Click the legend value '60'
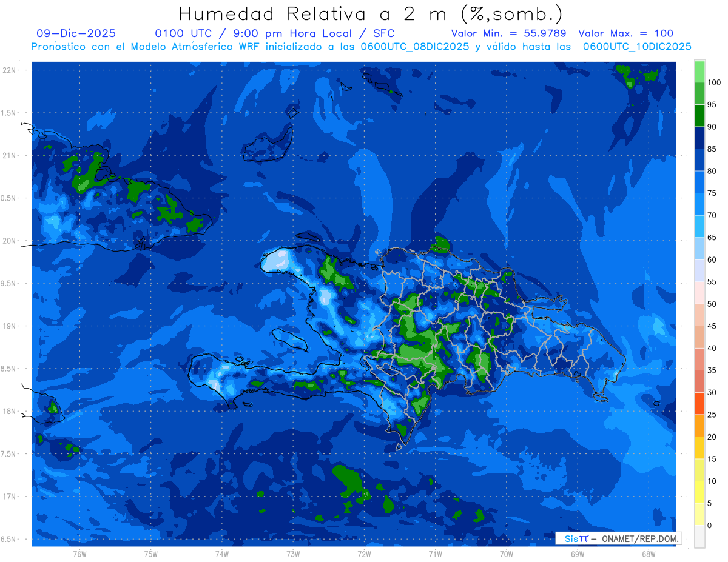This screenshot has width=728, height=562. [x=712, y=259]
